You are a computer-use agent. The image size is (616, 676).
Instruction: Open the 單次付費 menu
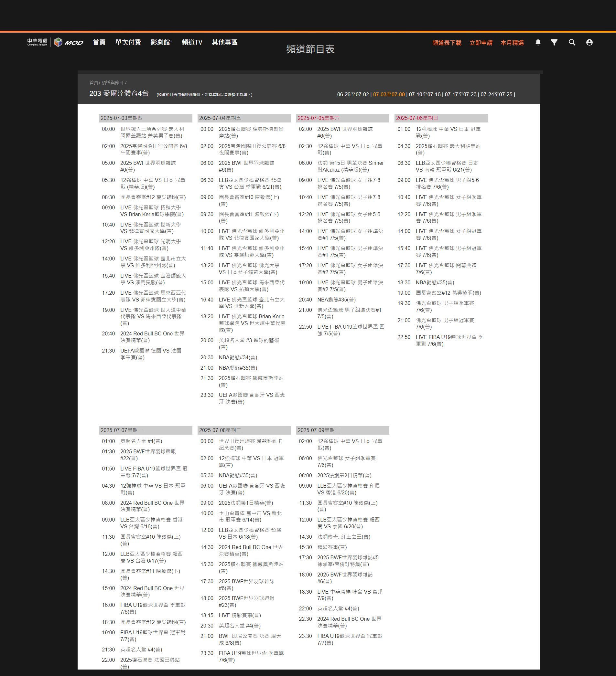[x=128, y=42]
